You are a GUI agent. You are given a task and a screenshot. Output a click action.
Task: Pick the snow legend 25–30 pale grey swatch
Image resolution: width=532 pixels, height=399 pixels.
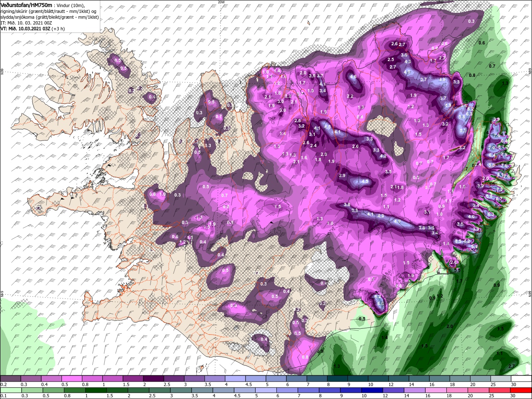pos(501,379)
